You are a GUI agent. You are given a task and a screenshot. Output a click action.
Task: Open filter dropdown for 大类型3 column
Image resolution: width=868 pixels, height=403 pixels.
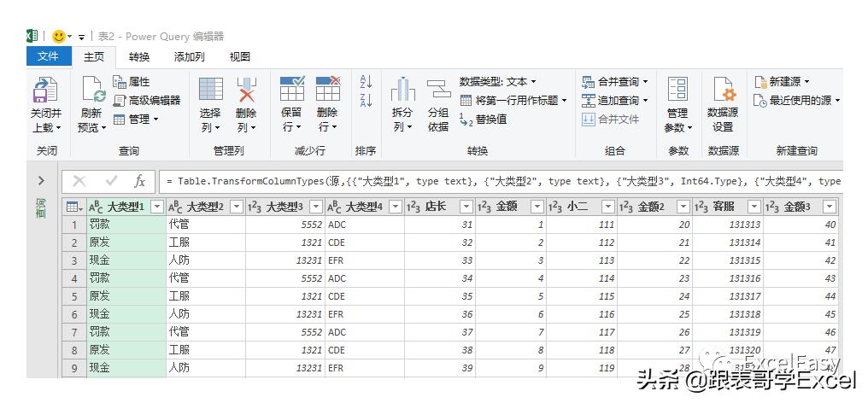pyautogui.click(x=316, y=207)
